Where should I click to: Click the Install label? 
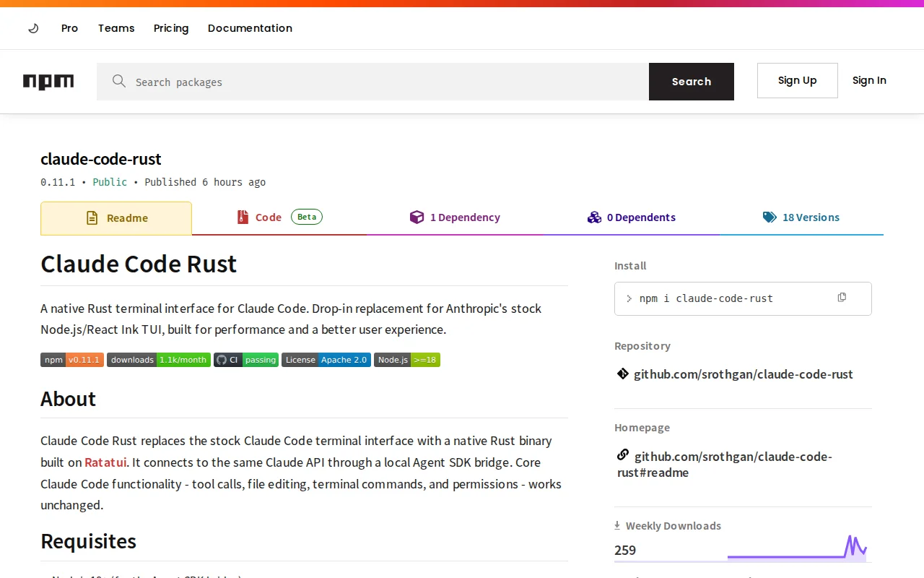coord(630,266)
